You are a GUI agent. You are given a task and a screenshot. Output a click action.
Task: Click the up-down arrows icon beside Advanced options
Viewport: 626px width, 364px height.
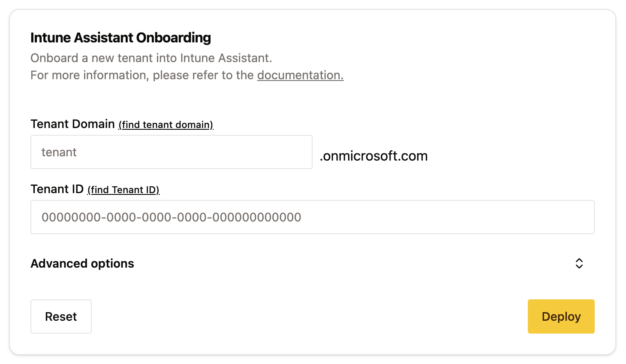[x=579, y=263]
